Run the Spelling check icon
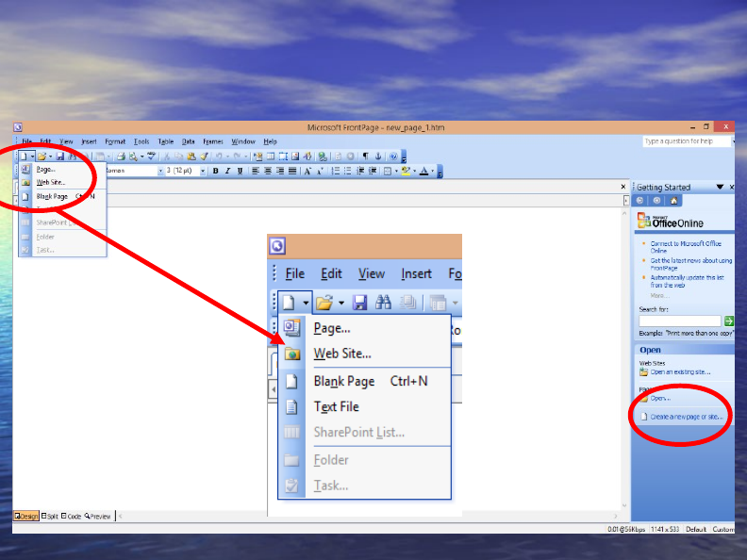Viewport: 747px width, 560px height. pos(152,156)
